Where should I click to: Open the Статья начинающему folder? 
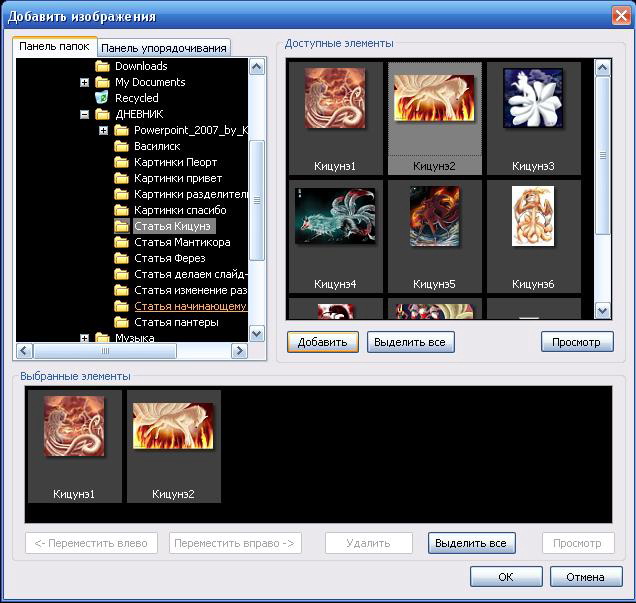(190, 306)
